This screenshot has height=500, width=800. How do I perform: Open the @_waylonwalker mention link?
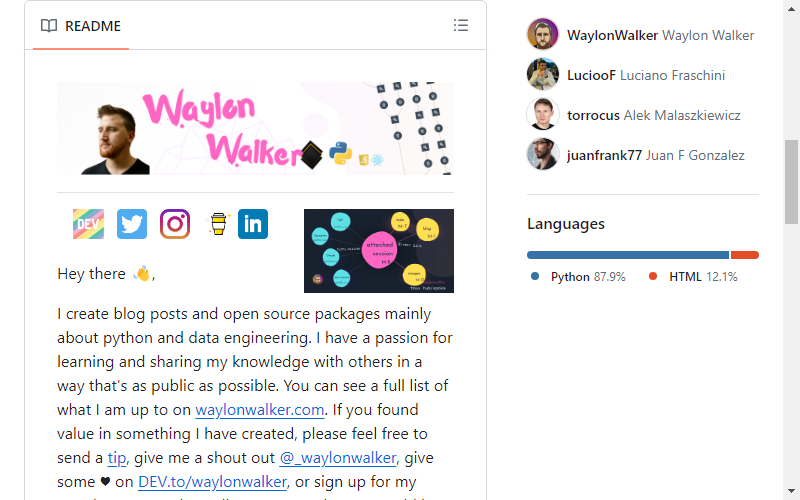tap(338, 458)
